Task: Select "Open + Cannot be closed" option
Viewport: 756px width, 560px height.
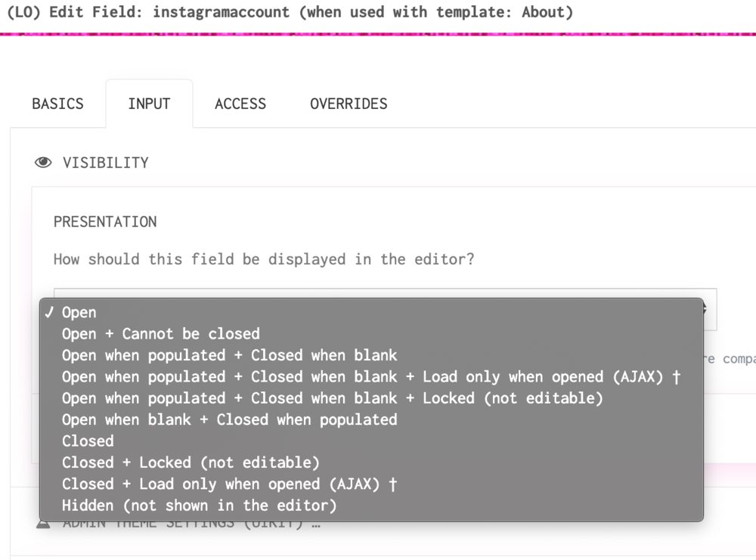Action: [160, 334]
